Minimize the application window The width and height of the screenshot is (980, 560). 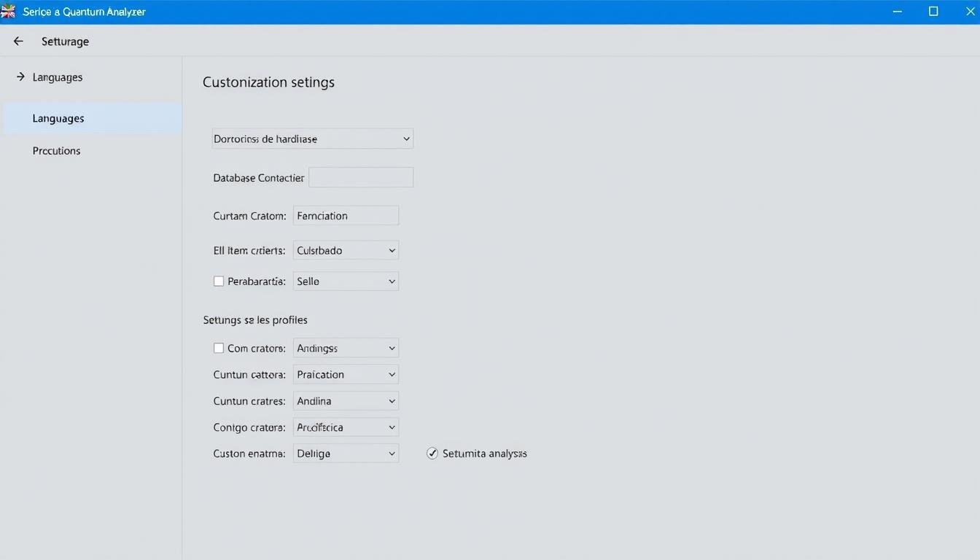[897, 12]
